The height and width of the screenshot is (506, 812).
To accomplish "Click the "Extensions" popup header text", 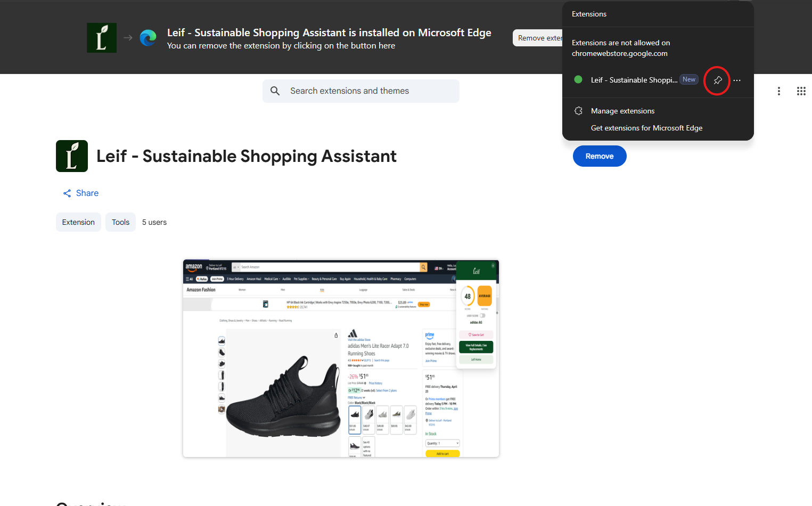I will (x=589, y=14).
